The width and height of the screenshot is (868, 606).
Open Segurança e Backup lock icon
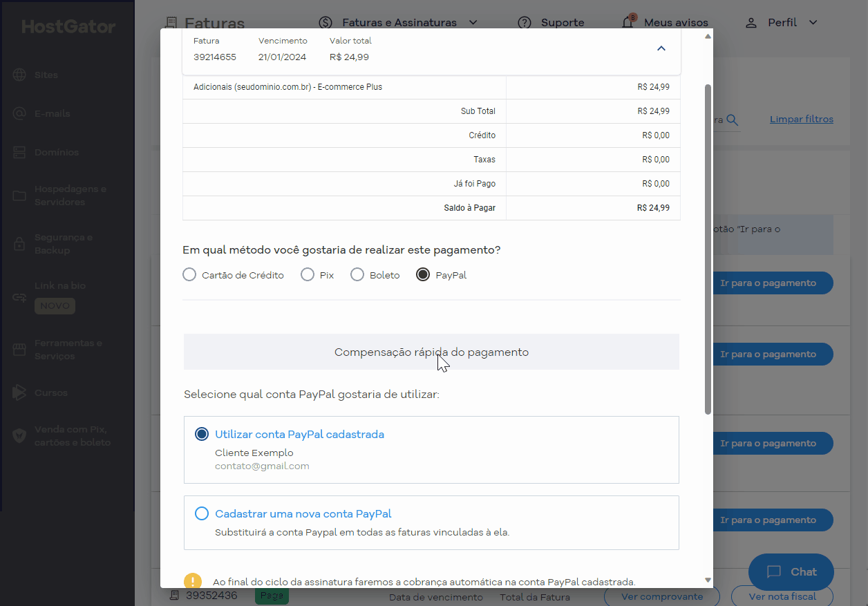pyautogui.click(x=19, y=244)
